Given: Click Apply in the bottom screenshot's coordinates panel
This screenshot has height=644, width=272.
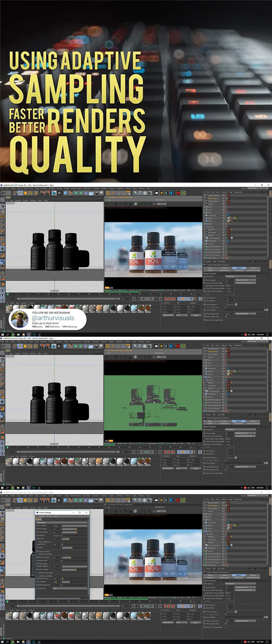Looking at the screenshot, I should click(x=196, y=622).
